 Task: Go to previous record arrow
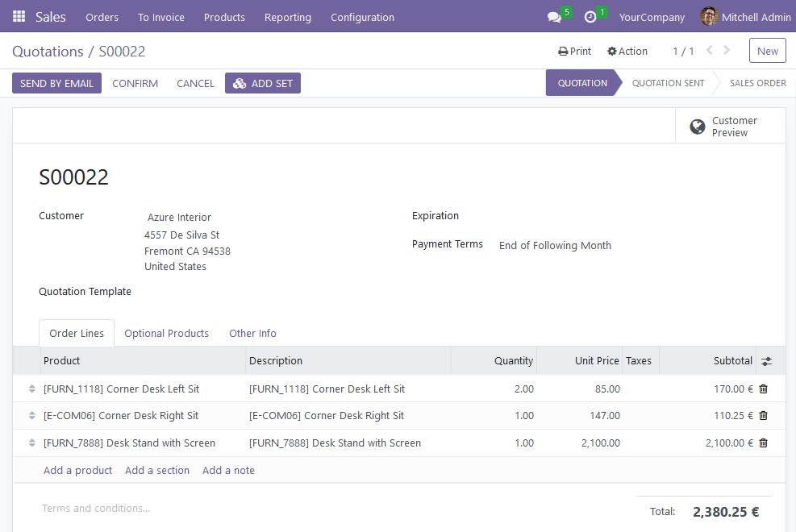709,50
